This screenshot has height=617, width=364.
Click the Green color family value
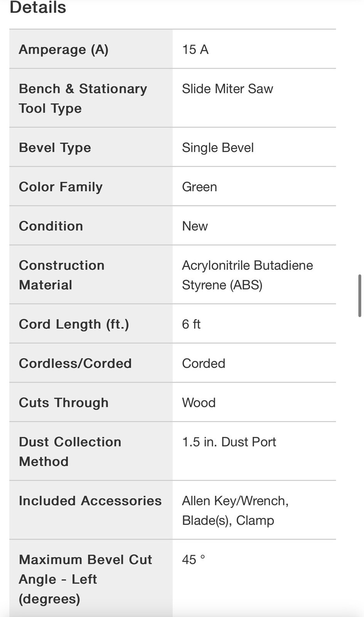pos(199,187)
